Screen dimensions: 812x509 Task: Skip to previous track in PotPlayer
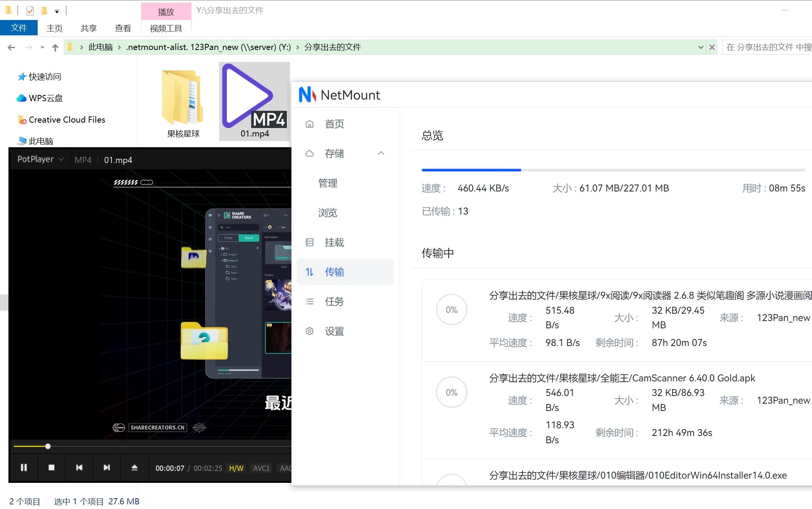click(x=79, y=467)
